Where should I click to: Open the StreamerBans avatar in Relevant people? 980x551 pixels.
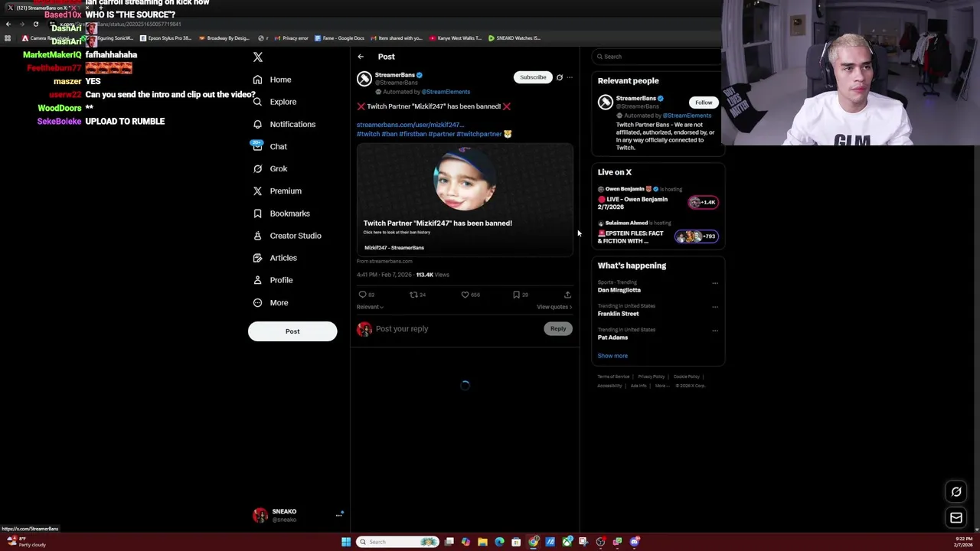pos(606,103)
